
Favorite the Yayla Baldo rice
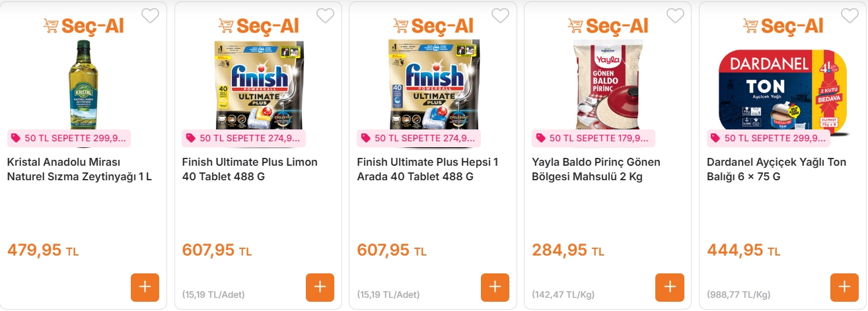tap(675, 15)
